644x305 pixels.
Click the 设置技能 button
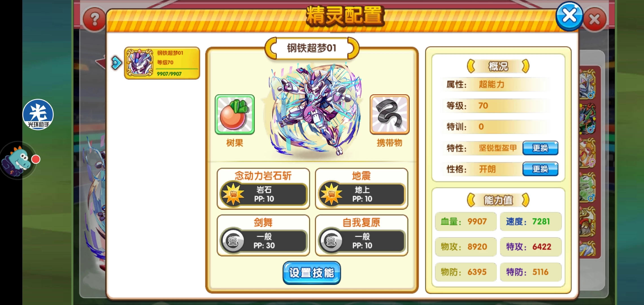[x=312, y=273]
